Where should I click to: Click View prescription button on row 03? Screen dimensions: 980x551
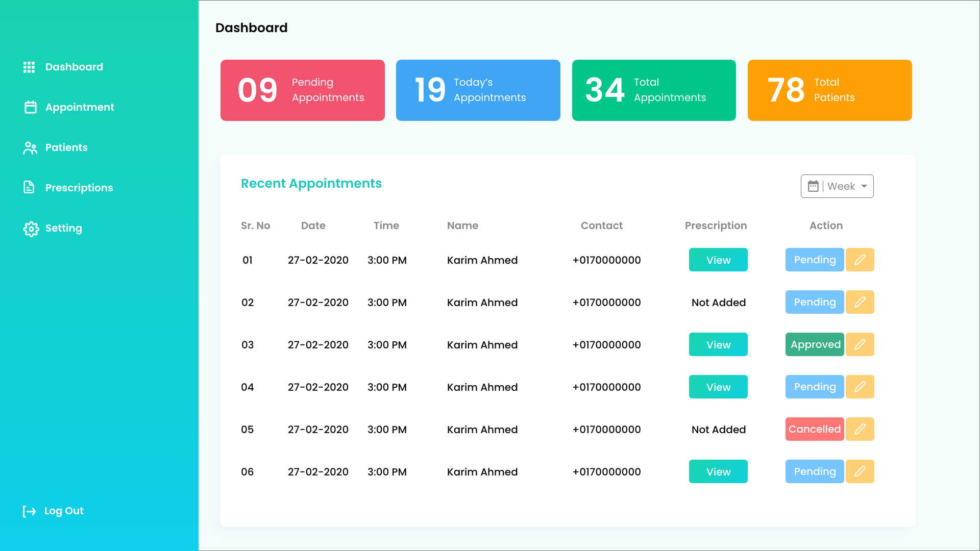[718, 344]
